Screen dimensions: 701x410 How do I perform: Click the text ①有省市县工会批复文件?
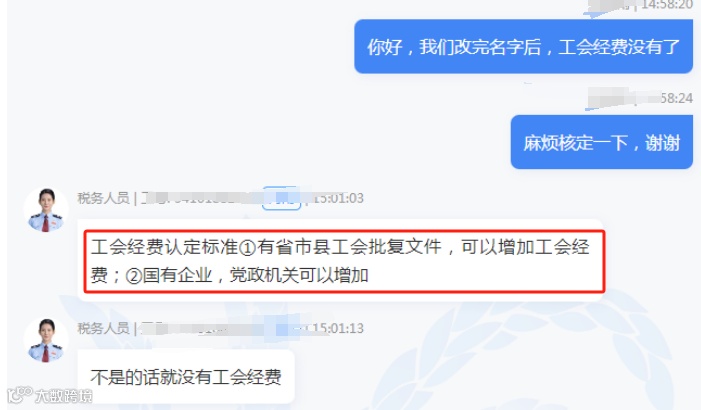[x=341, y=247]
